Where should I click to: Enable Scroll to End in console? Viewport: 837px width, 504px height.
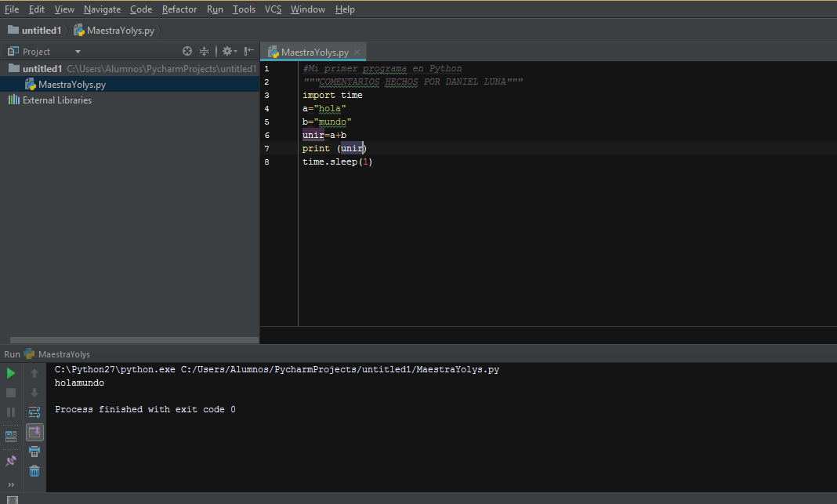click(34, 433)
